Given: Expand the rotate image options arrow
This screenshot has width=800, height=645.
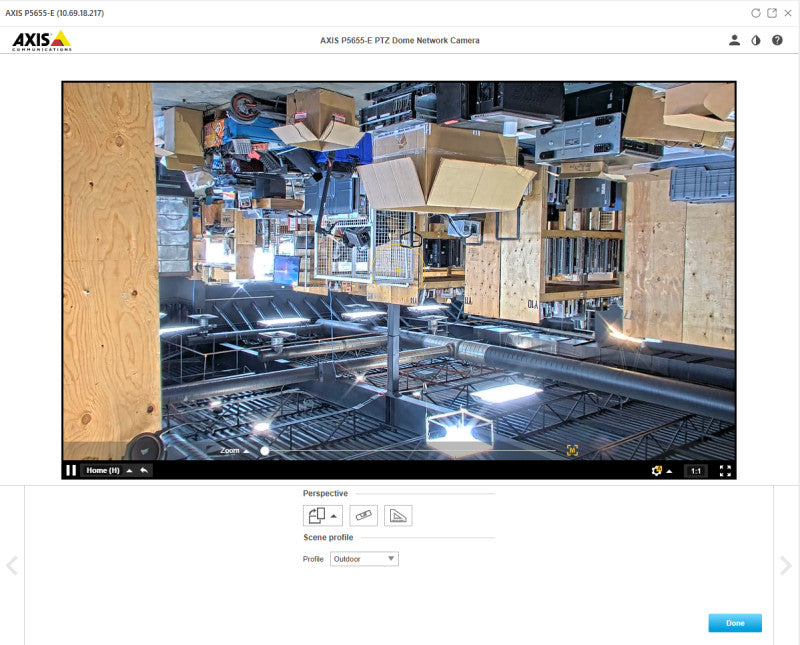Looking at the screenshot, I should click(334, 516).
